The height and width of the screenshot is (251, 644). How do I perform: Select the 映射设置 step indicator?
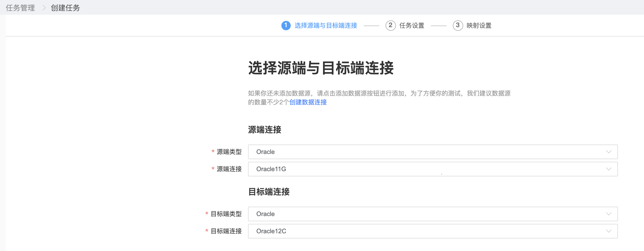pyautogui.click(x=479, y=26)
